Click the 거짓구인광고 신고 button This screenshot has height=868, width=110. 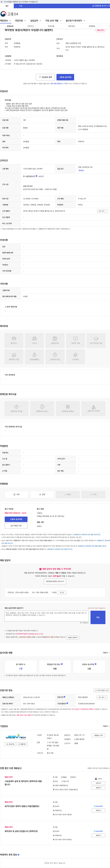pos(102,690)
